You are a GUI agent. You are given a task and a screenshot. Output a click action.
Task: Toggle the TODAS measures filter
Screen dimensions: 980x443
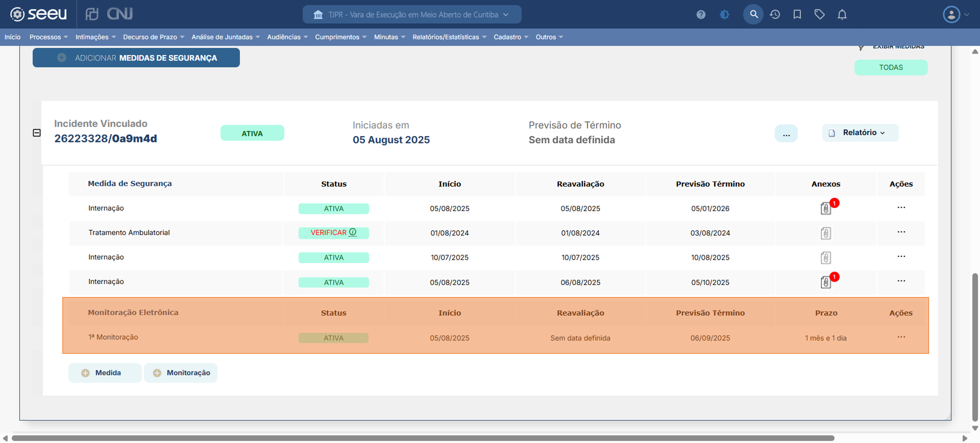pos(891,67)
